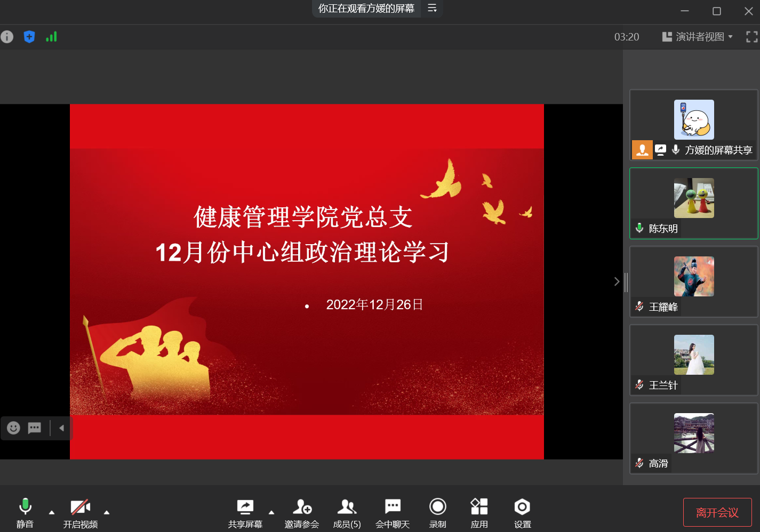The width and height of the screenshot is (760, 532).
Task: Open the 演讲者视图 view dropdown
Action: (x=698, y=37)
